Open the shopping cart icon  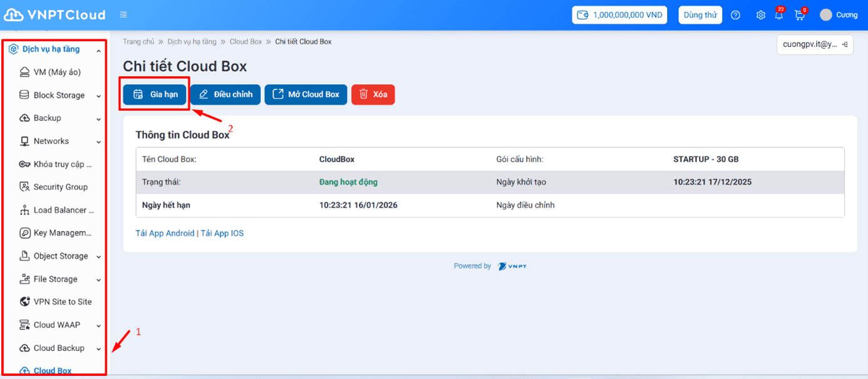point(799,15)
